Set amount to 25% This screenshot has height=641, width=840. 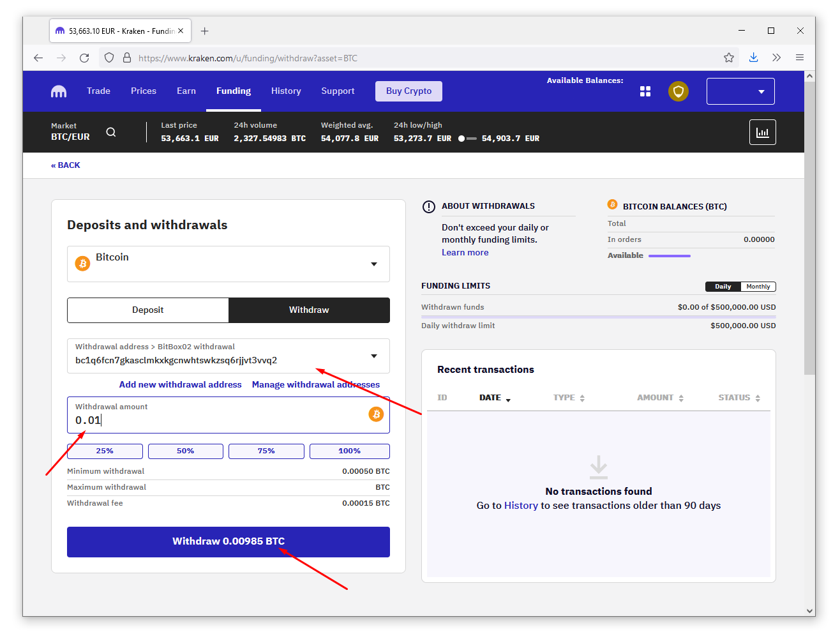click(105, 451)
